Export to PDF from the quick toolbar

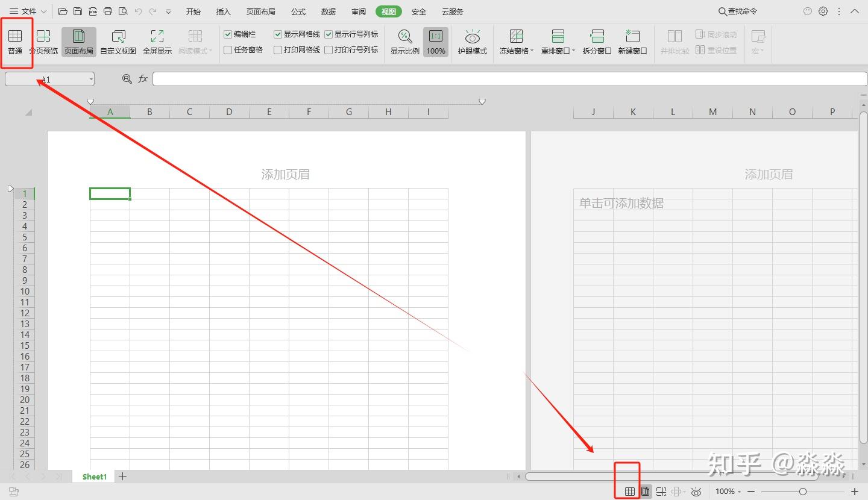click(93, 11)
